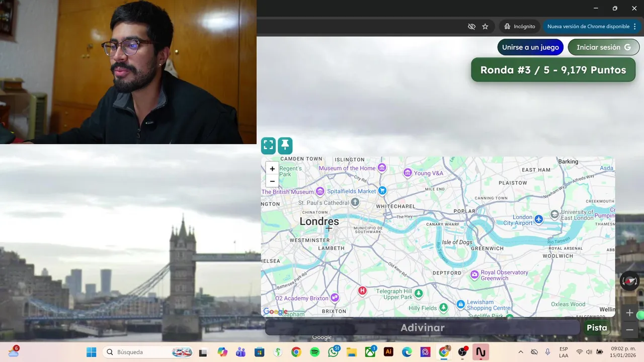Select University of East London marker

tap(554, 215)
